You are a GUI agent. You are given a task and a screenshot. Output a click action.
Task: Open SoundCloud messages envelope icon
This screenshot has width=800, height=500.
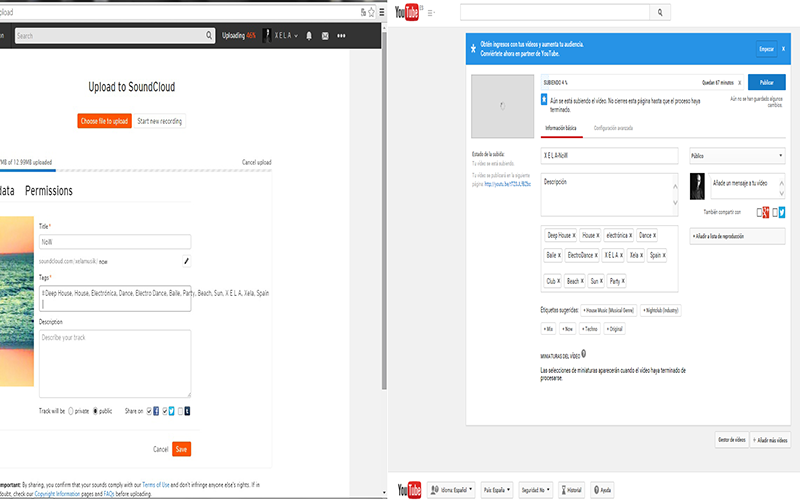(x=325, y=36)
